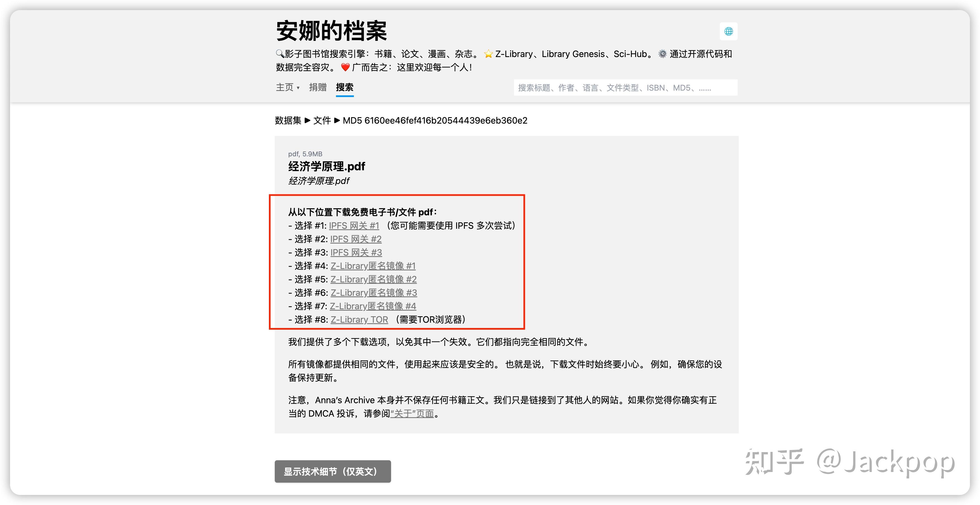This screenshot has width=980, height=505.
Task: Open the 文件 breadcrumb link
Action: point(322,121)
